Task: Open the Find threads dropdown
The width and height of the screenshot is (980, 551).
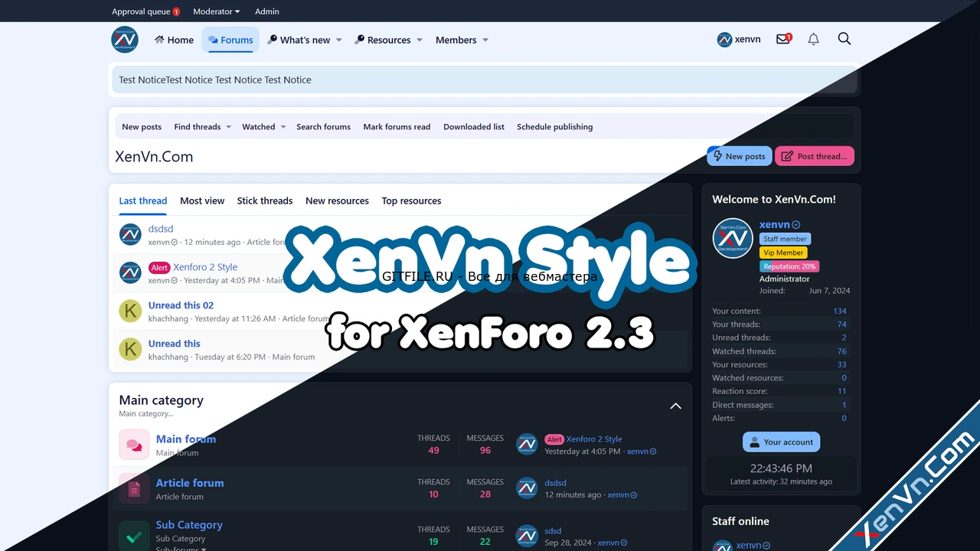Action: (x=202, y=127)
